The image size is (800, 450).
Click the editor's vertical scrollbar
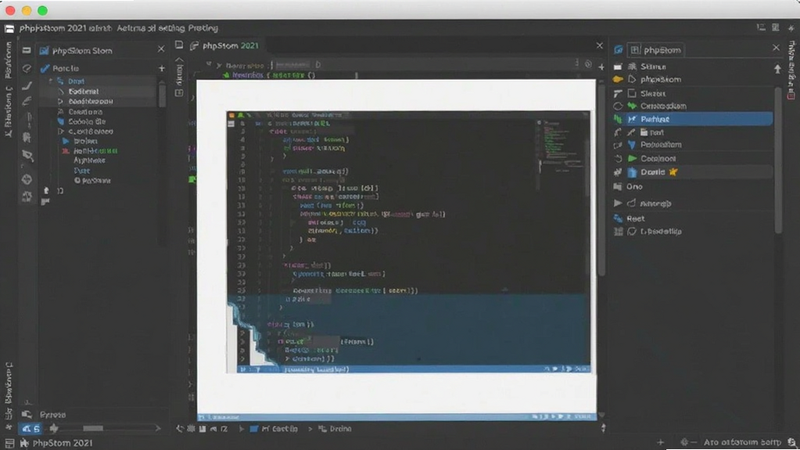click(601, 181)
